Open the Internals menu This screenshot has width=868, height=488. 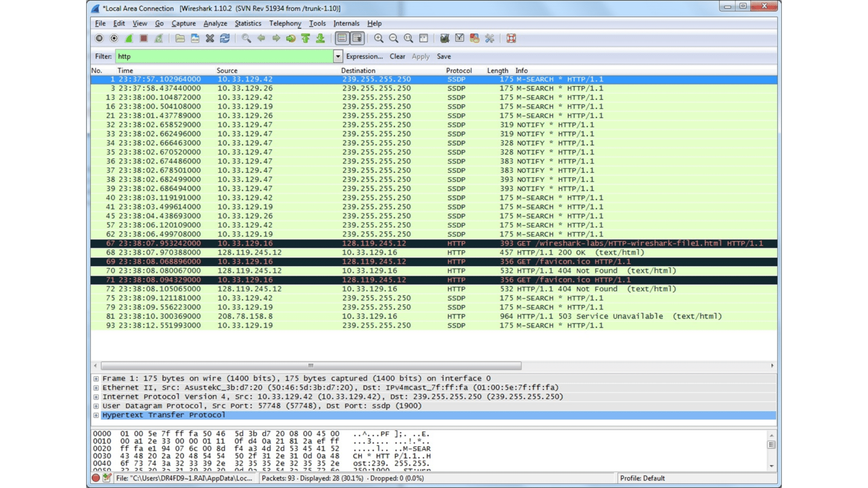pos(346,23)
